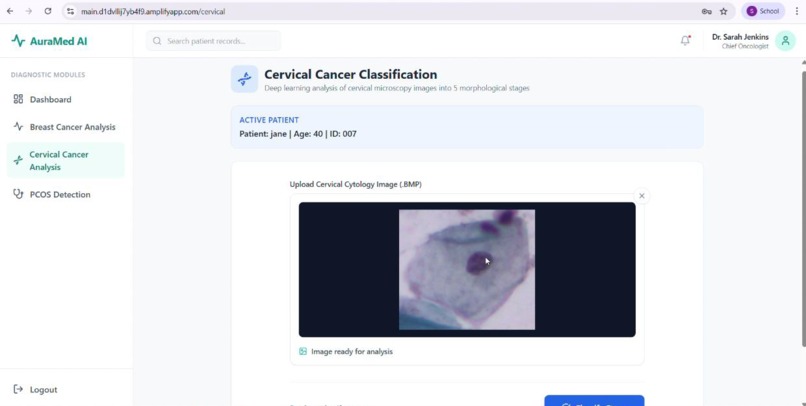The height and width of the screenshot is (406, 806).
Task: Click the blue classify button at bottom
Action: 594,401
